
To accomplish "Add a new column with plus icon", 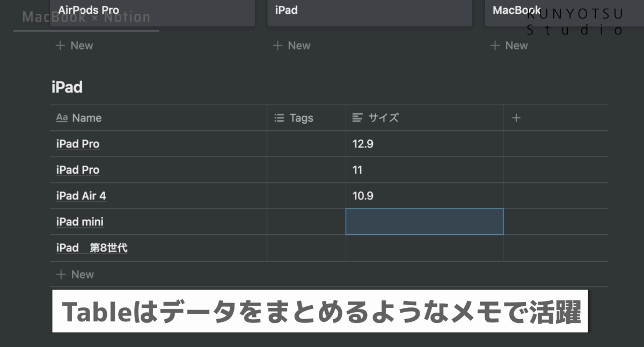I will click(x=516, y=118).
